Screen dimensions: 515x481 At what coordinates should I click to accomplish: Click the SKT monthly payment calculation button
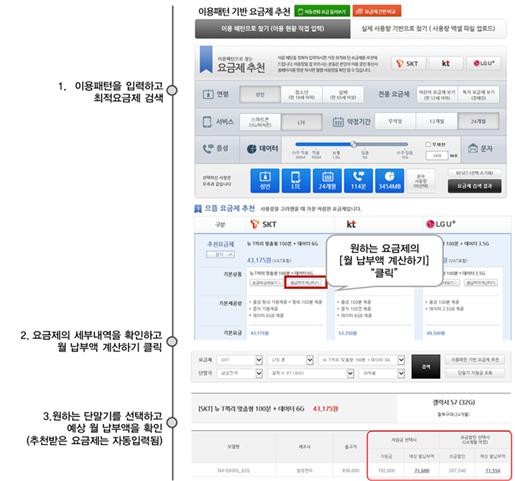pyautogui.click(x=306, y=283)
